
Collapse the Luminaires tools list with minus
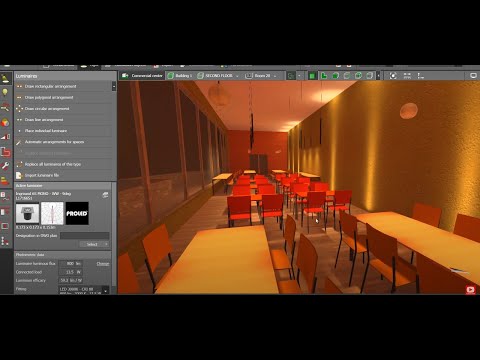(114, 86)
